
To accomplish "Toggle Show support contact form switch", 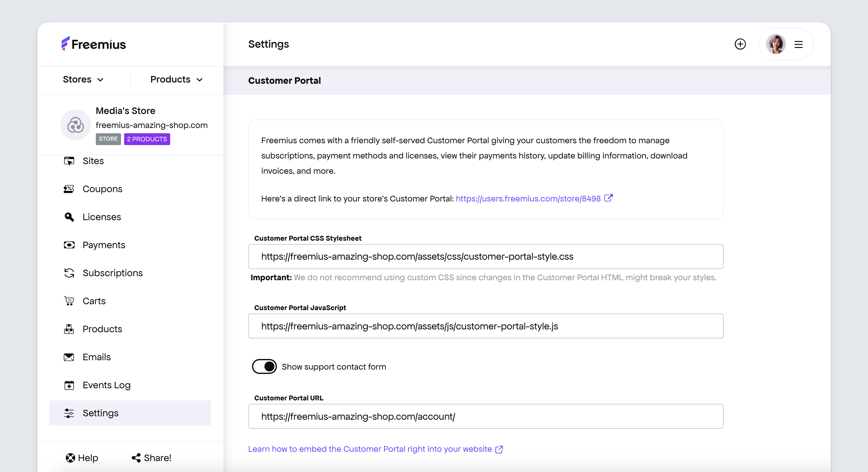I will pyautogui.click(x=264, y=366).
